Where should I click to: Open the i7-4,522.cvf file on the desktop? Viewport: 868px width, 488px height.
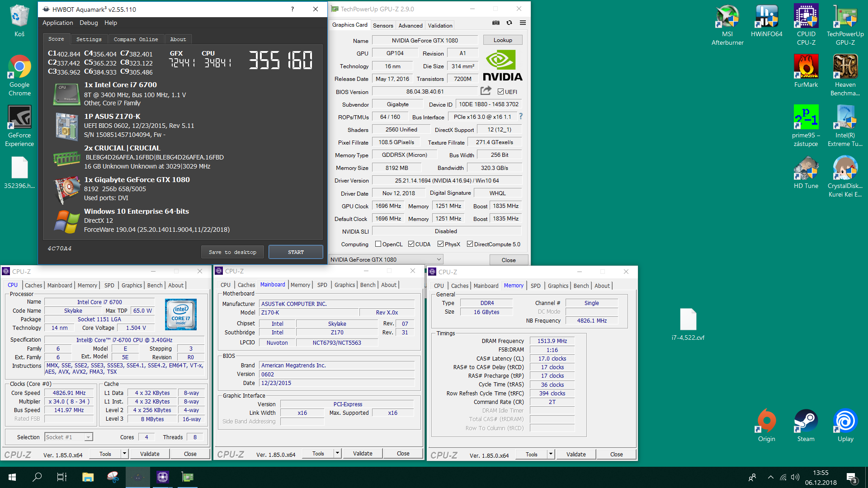(688, 324)
